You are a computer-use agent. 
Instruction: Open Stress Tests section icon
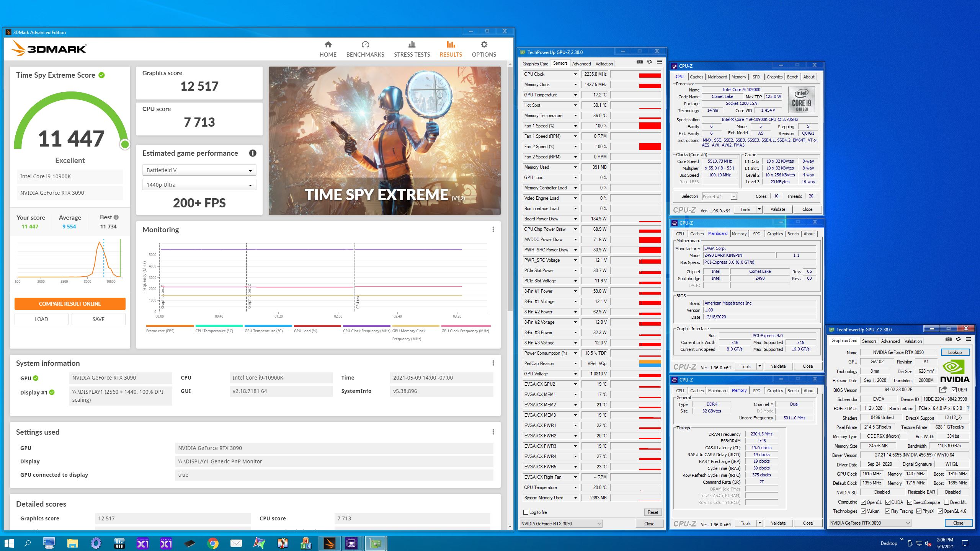412,45
